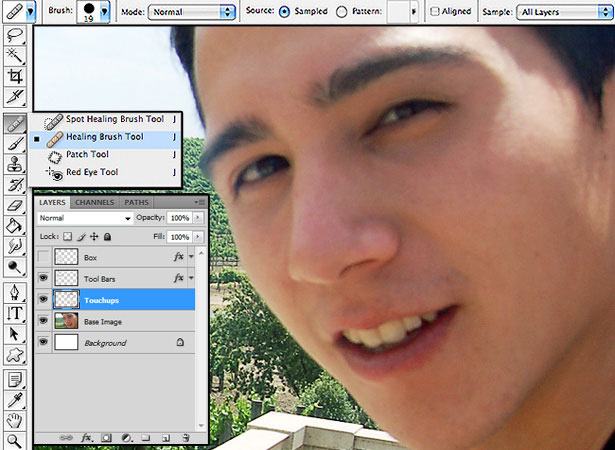
Task: Select the Path Selection arrow tool
Action: coord(15,334)
